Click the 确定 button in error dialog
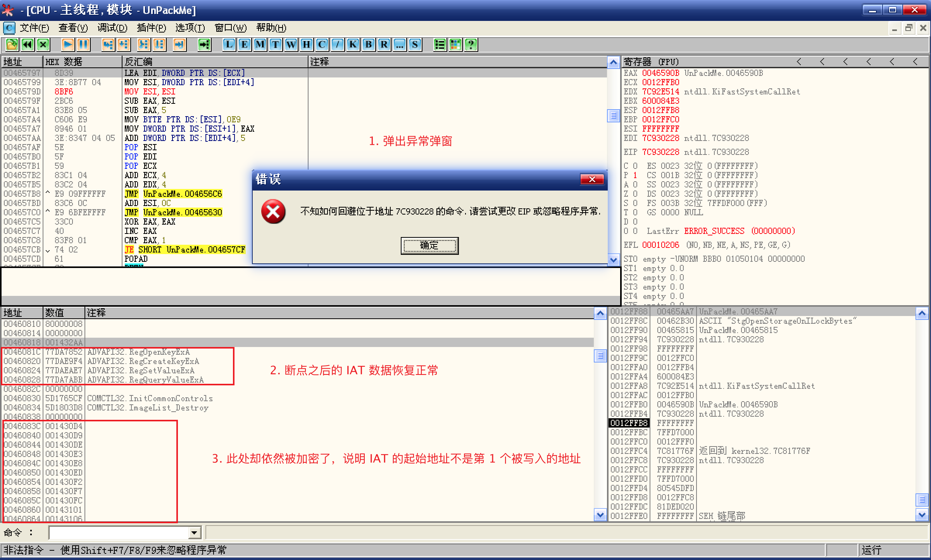The width and height of the screenshot is (931, 560). pyautogui.click(x=429, y=246)
